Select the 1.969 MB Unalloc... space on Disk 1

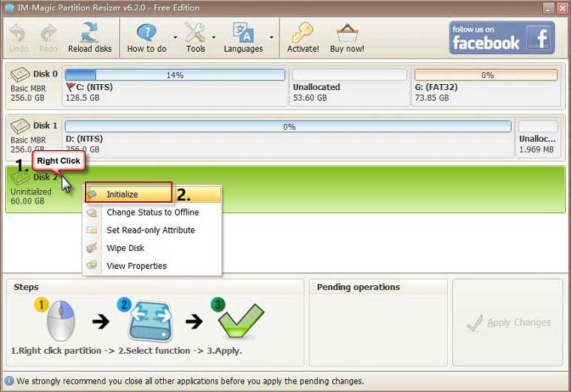[538, 137]
